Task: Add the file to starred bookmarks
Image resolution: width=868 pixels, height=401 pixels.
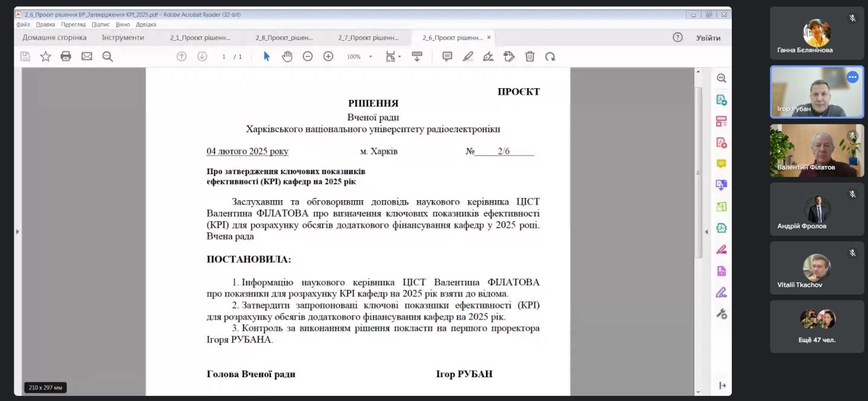Action: point(46,57)
